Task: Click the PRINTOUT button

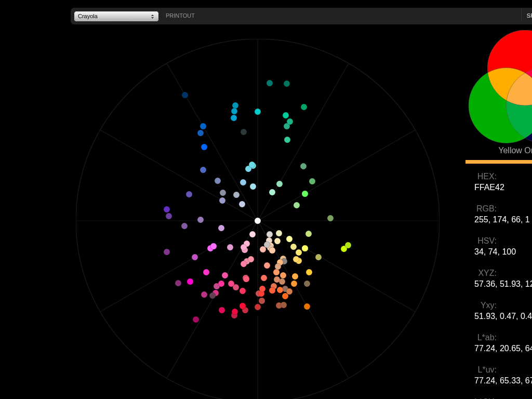Action: [180, 16]
